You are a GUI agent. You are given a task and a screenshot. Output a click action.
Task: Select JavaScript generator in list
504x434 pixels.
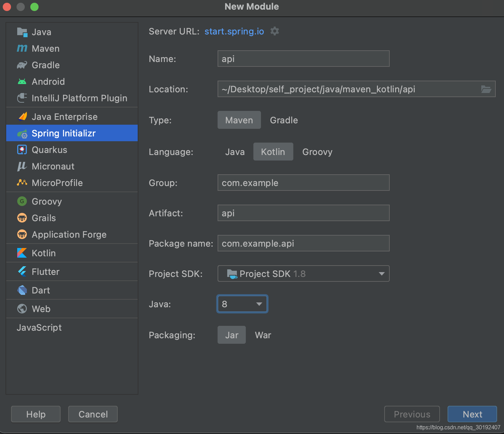(72, 328)
